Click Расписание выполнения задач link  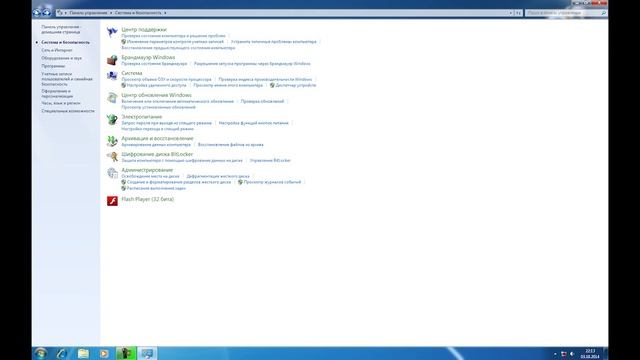click(156, 189)
